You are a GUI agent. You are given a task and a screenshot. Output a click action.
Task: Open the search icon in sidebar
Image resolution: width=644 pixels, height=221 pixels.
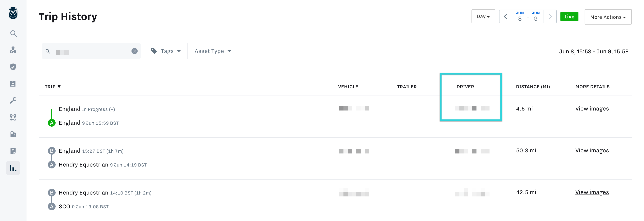tap(13, 34)
